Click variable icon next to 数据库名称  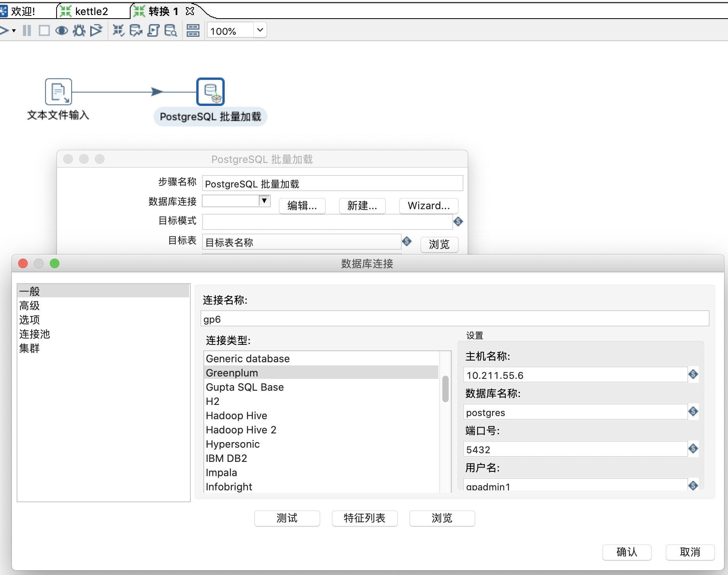click(693, 411)
